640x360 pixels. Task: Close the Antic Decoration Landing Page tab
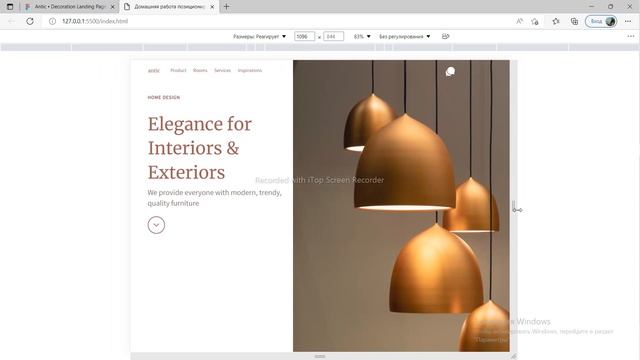coord(113,7)
